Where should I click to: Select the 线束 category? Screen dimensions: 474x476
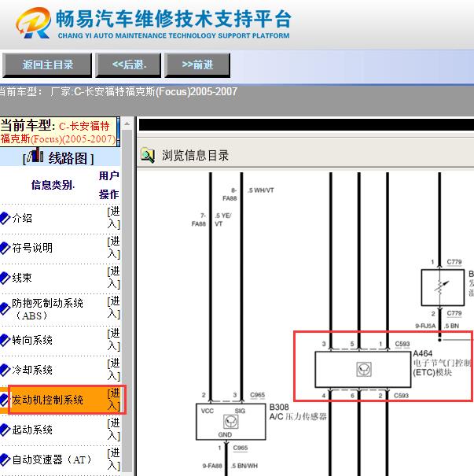point(22,278)
